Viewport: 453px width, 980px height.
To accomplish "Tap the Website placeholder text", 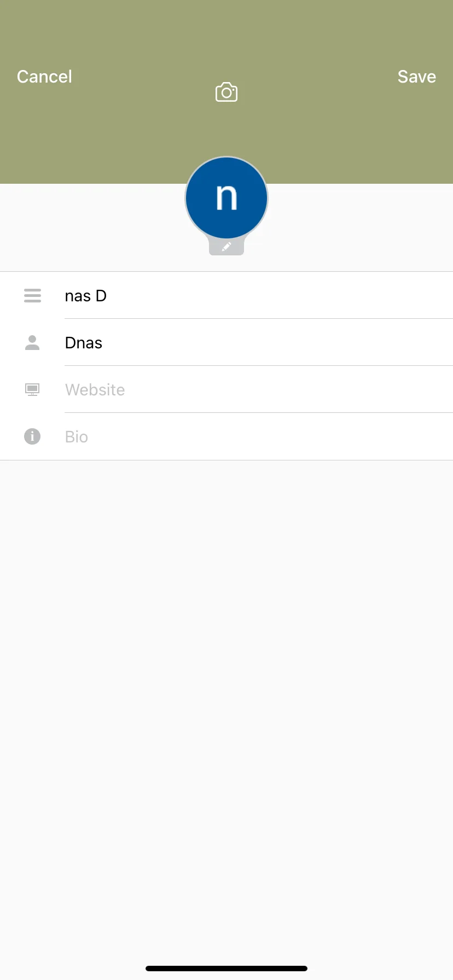I will point(95,390).
